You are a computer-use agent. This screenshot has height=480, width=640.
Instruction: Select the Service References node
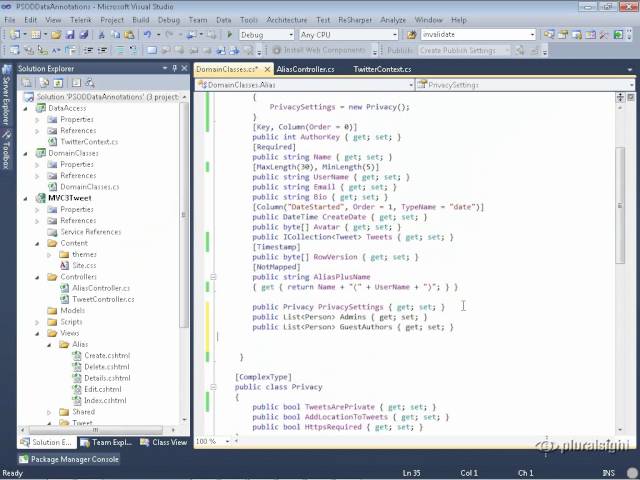91,232
